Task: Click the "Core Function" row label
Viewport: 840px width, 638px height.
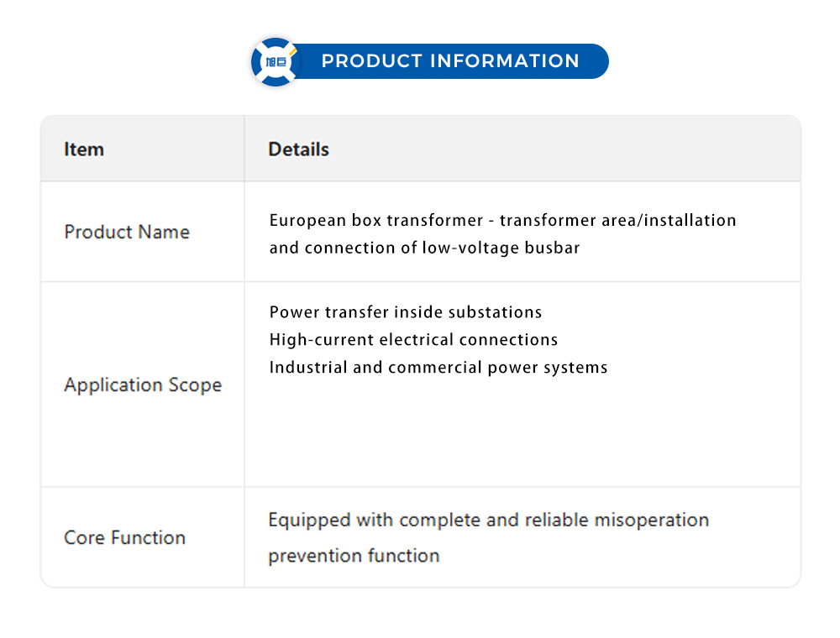Action: coord(124,537)
